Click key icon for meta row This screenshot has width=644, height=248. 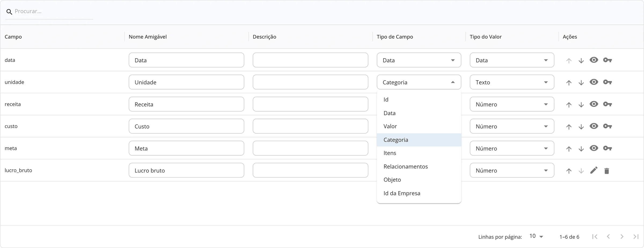608,148
